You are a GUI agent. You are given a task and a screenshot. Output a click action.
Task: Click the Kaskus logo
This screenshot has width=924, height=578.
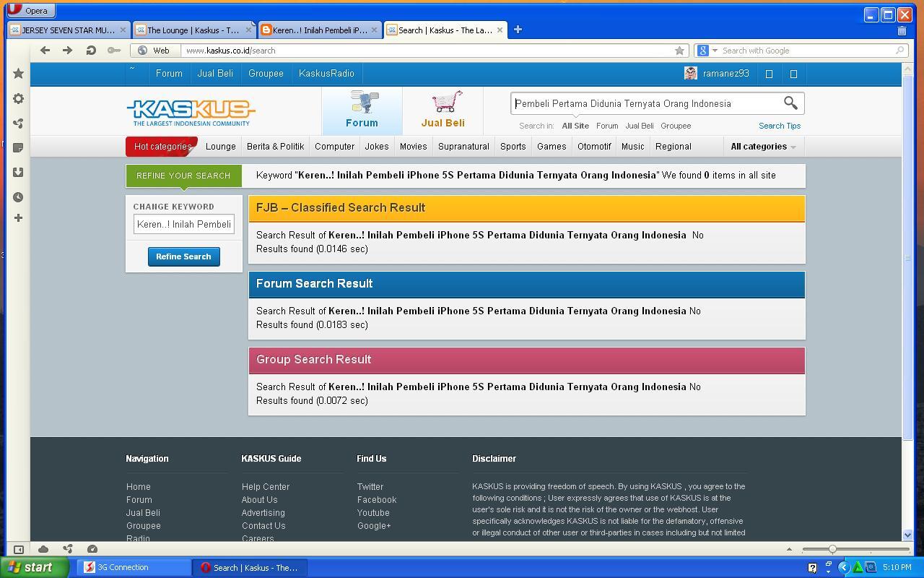coord(191,113)
